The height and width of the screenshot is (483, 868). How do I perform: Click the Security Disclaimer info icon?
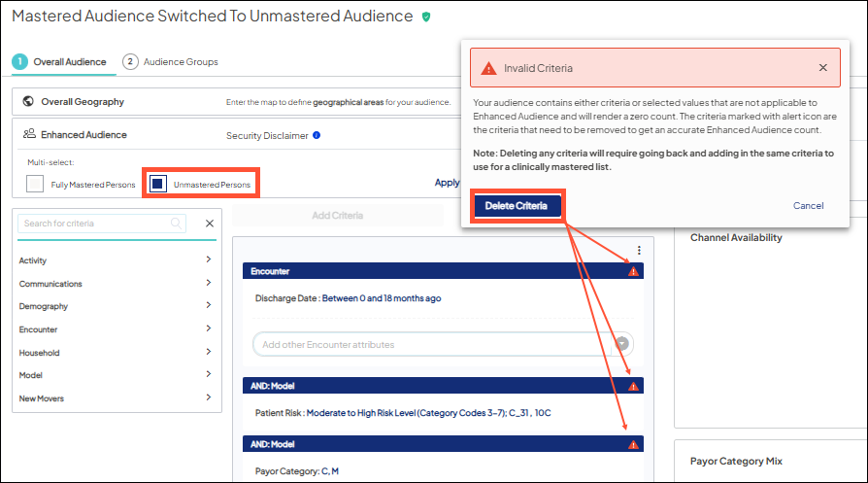[x=317, y=135]
